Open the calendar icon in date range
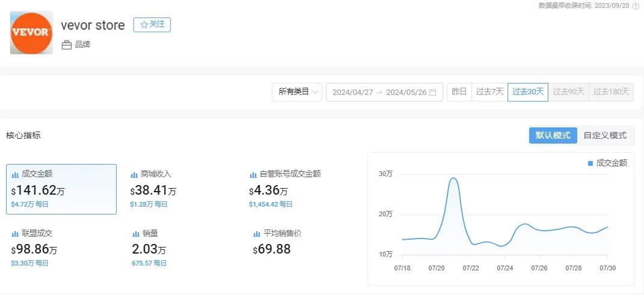The image size is (644, 295). click(x=432, y=93)
